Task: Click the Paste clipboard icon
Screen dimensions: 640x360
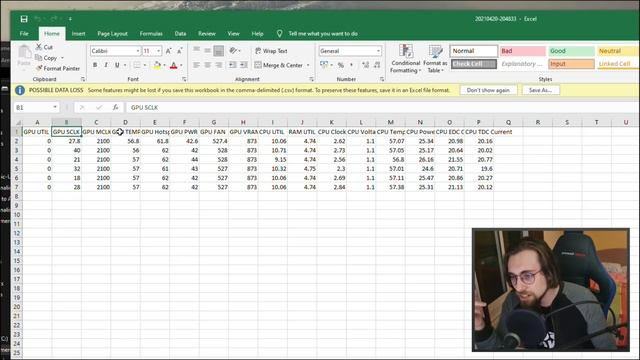Action: point(24,52)
